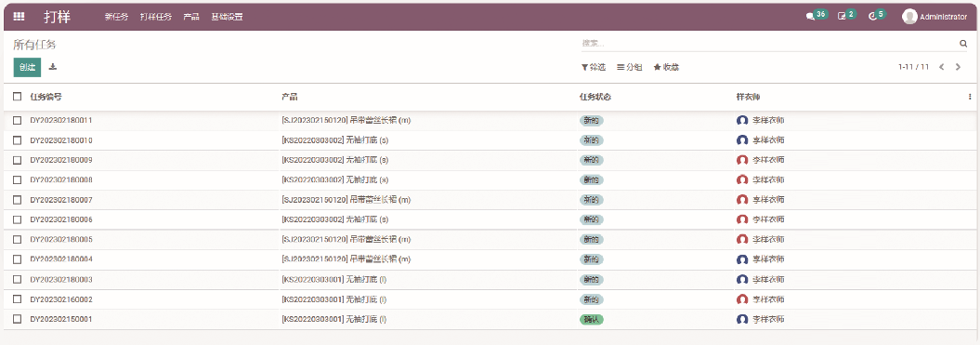This screenshot has width=980, height=345.
Task: Click the download export icon beside 创建
Action: (53, 67)
